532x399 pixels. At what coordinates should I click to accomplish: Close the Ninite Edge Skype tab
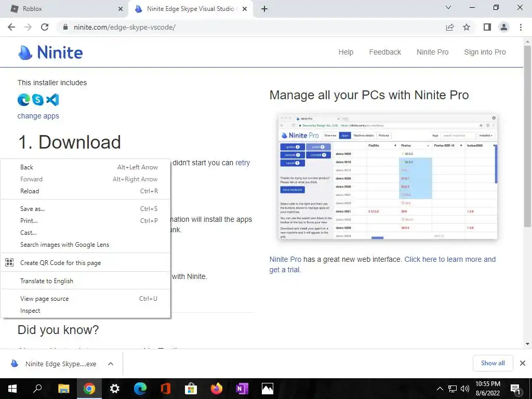click(245, 9)
